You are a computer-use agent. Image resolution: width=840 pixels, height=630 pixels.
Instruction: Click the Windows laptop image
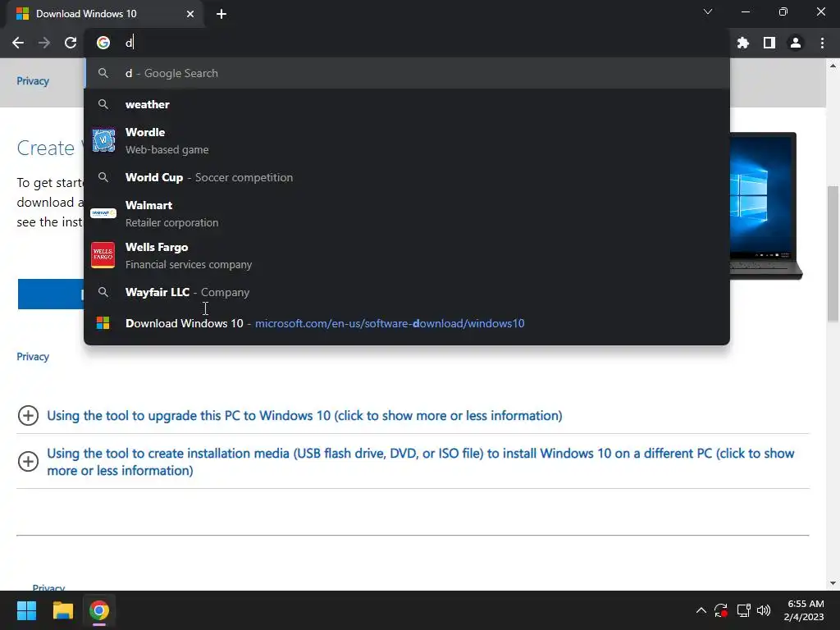[766, 206]
